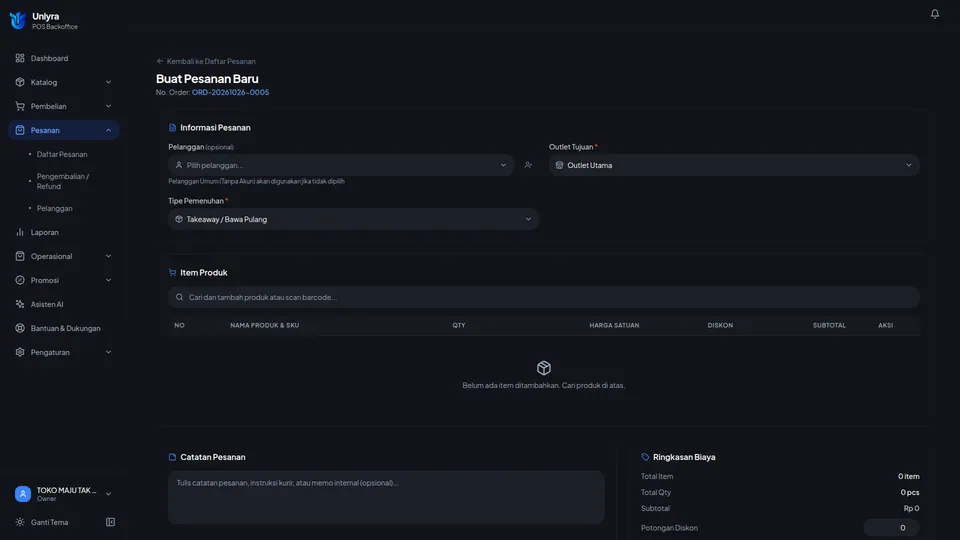960x540 pixels.
Task: Collapse sidebar using panel icon
Action: point(110,522)
